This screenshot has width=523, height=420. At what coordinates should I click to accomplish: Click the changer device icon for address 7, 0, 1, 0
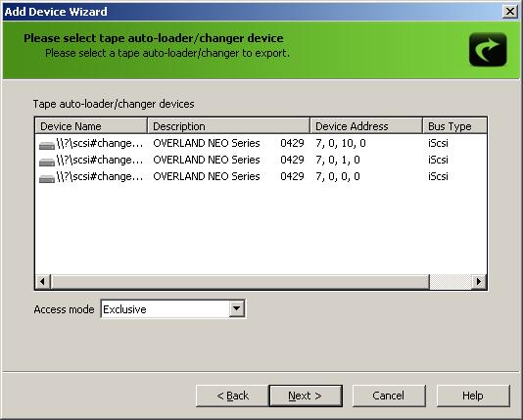(47, 162)
